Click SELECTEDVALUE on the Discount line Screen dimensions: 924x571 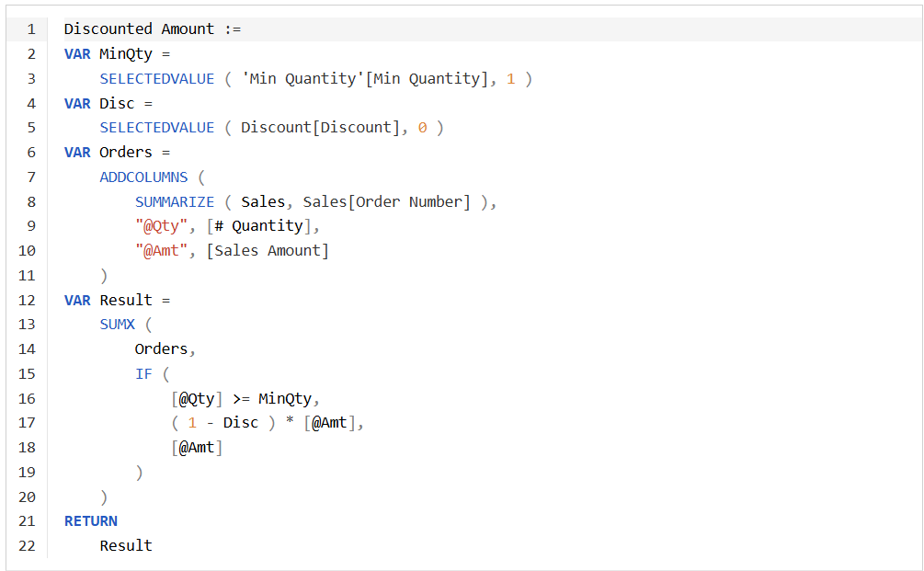click(x=156, y=127)
